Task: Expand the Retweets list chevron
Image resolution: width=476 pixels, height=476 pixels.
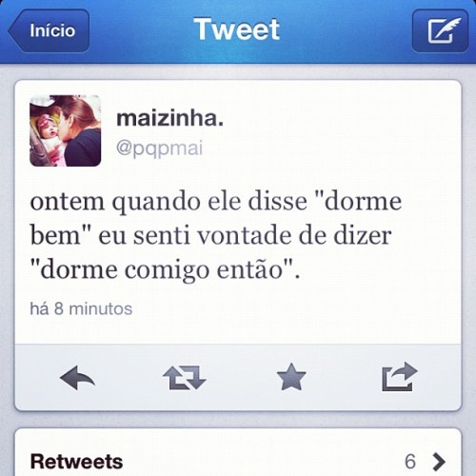Action: 439,462
